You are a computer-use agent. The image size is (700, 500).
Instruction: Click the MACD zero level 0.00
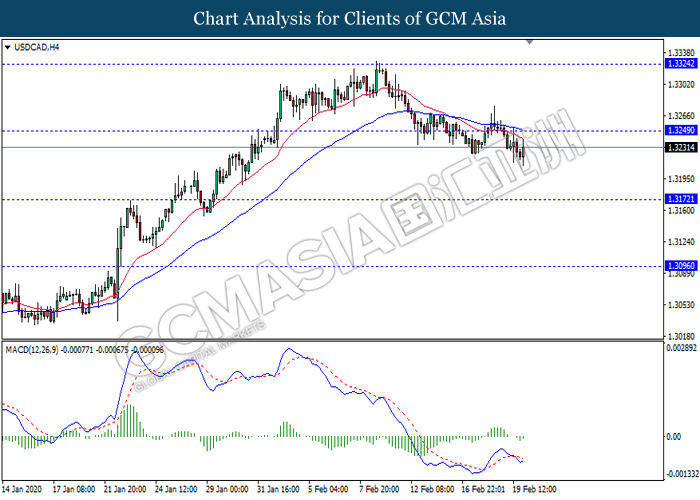click(x=673, y=437)
